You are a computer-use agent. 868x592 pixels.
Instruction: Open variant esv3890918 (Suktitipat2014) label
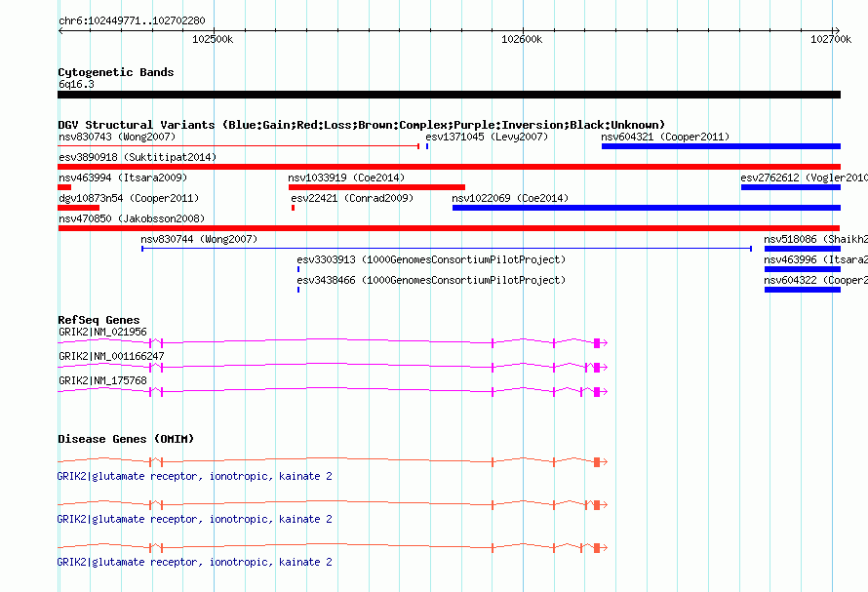pyautogui.click(x=138, y=157)
